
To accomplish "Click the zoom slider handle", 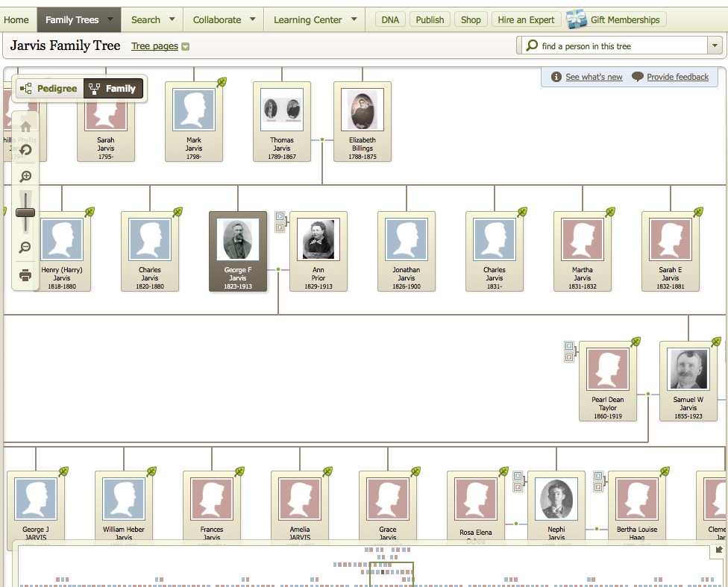I will click(25, 213).
